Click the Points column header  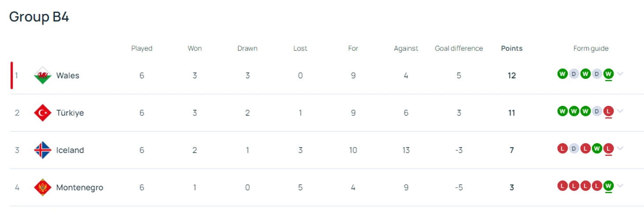[x=512, y=48]
